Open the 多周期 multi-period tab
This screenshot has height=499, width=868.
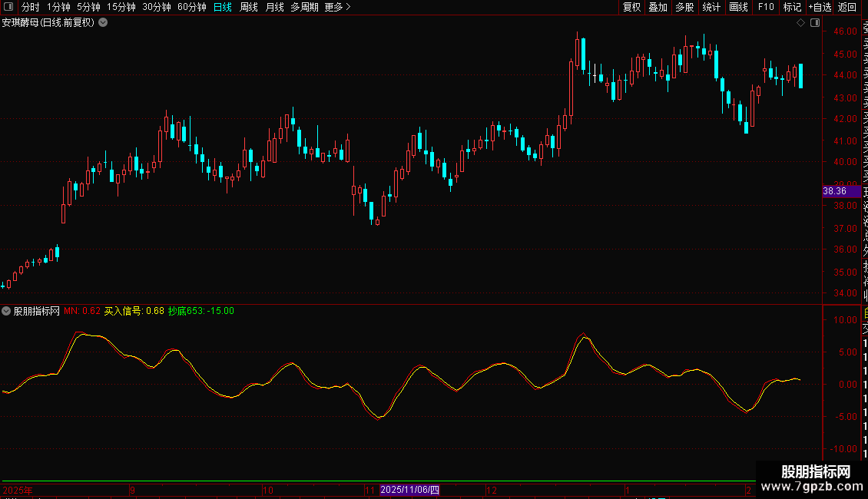click(x=304, y=7)
